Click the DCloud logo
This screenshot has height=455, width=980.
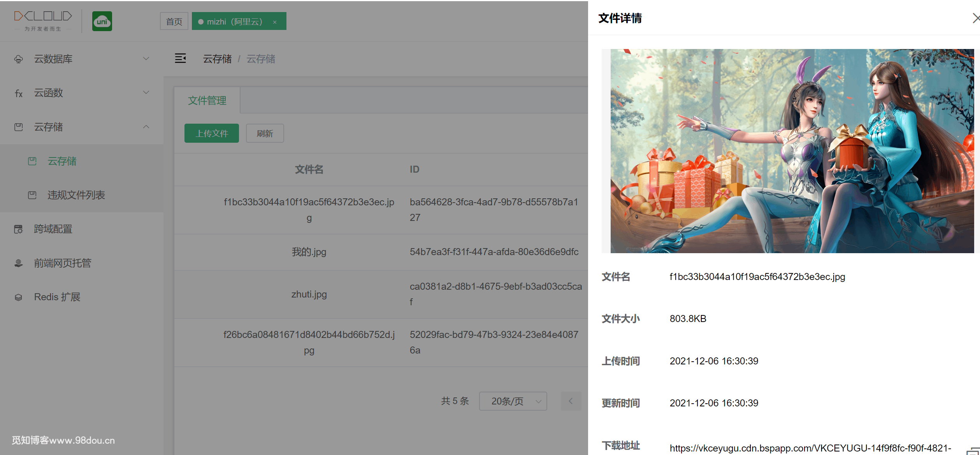(43, 21)
